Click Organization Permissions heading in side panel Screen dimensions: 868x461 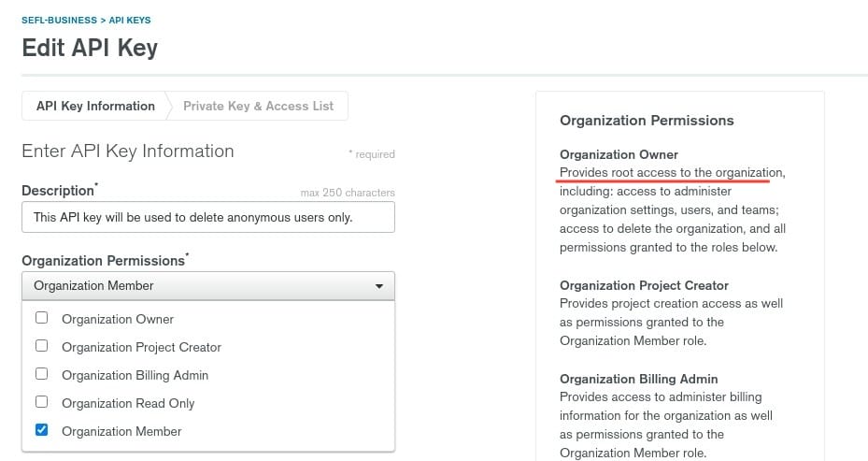tap(647, 121)
